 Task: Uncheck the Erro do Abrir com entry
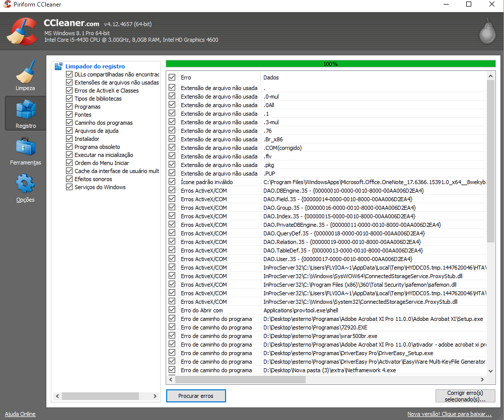click(x=172, y=310)
